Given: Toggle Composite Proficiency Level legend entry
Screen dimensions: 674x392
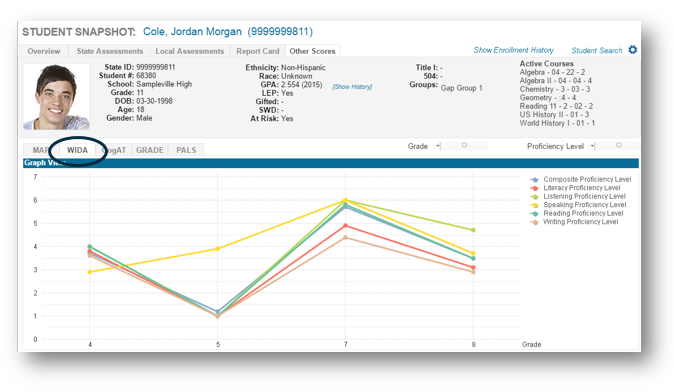Looking at the screenshot, I should point(581,179).
